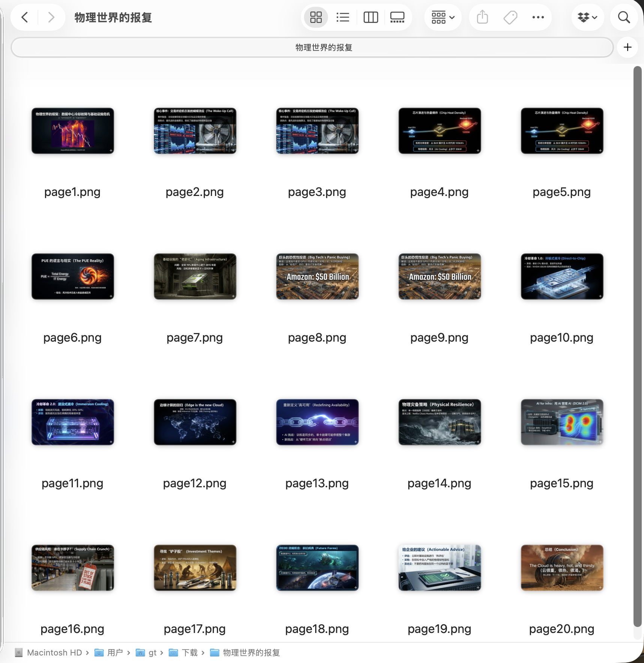Switch to list view
The height and width of the screenshot is (663, 644).
click(x=343, y=17)
